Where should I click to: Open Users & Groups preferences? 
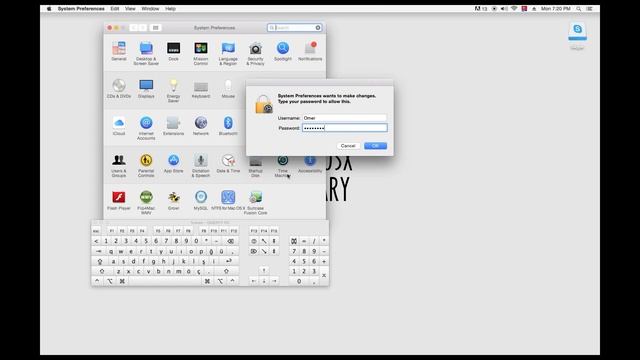click(x=119, y=165)
